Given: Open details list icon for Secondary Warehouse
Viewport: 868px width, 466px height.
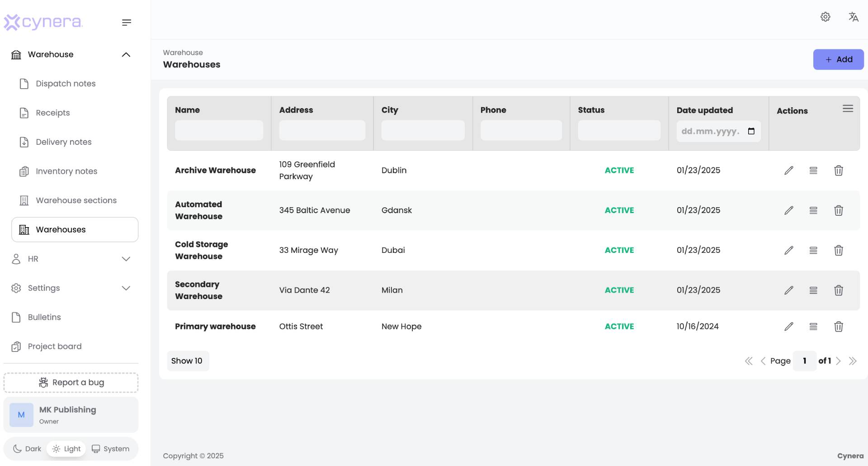Looking at the screenshot, I should [x=813, y=290].
